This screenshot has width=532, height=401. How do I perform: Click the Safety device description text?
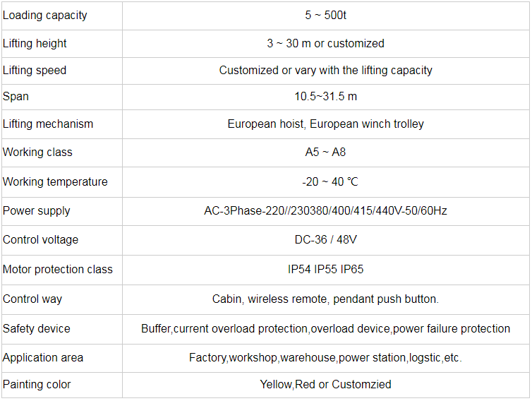[x=325, y=329]
